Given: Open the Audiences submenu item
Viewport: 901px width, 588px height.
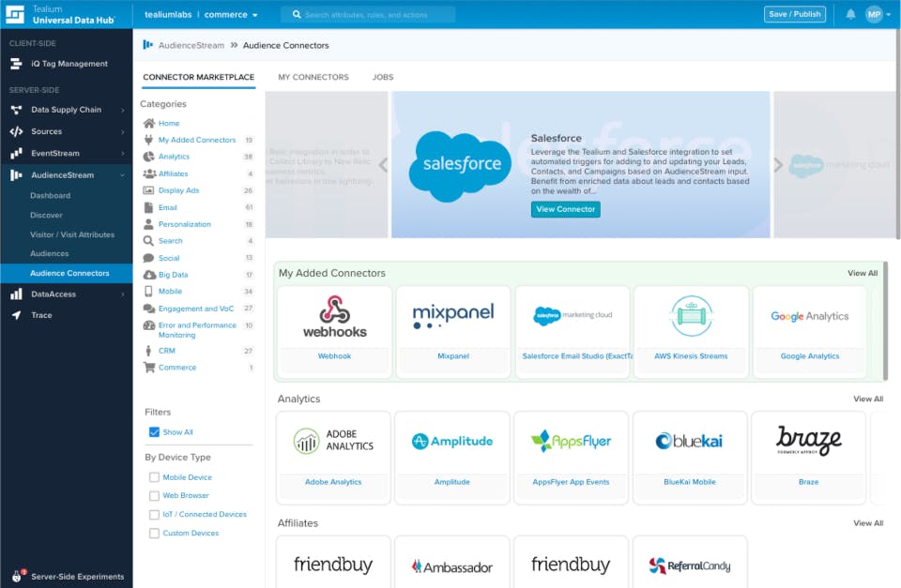Looking at the screenshot, I should pyautogui.click(x=50, y=253).
